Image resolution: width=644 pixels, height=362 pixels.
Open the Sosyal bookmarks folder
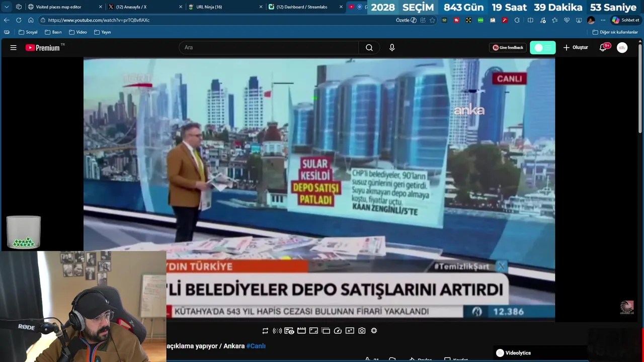tap(28, 32)
